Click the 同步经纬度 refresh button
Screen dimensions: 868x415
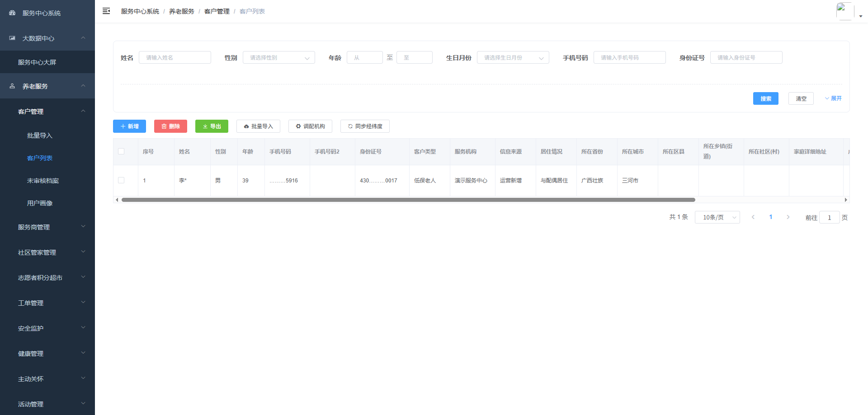[365, 126]
